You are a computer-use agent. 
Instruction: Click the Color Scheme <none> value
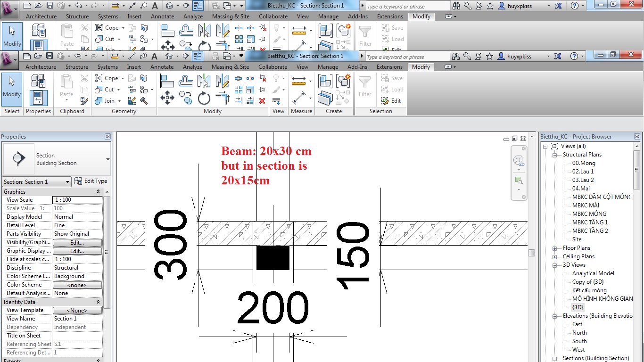click(77, 285)
